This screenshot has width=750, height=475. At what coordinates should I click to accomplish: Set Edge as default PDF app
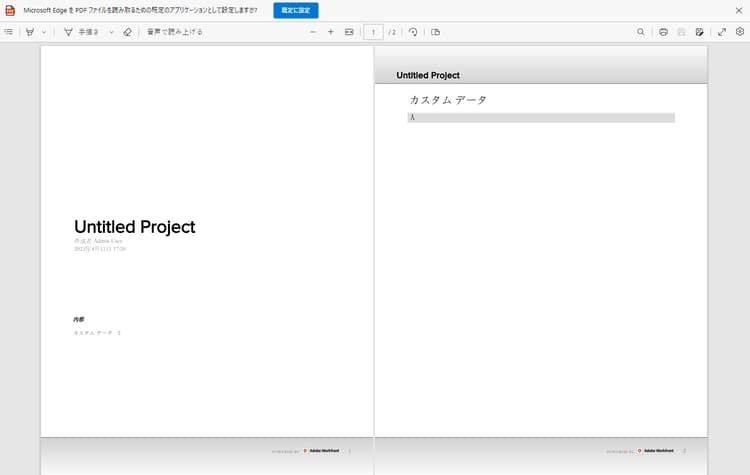296,10
